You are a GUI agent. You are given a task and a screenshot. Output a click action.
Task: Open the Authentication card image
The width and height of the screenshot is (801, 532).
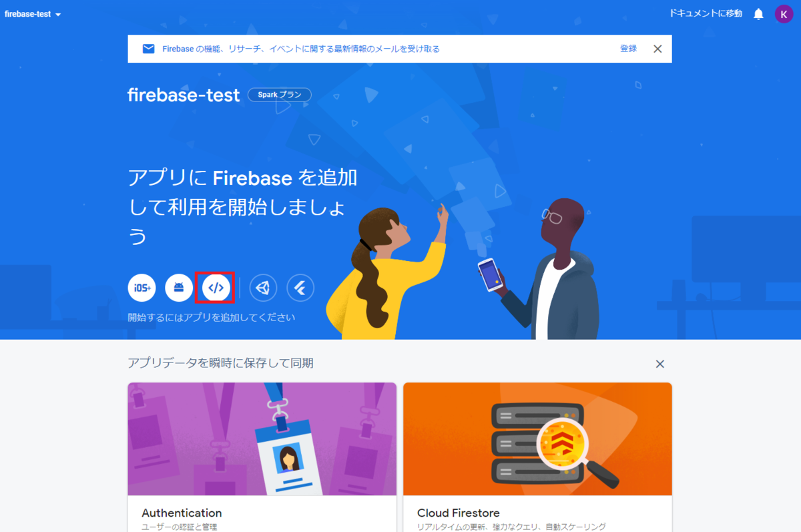tap(262, 439)
